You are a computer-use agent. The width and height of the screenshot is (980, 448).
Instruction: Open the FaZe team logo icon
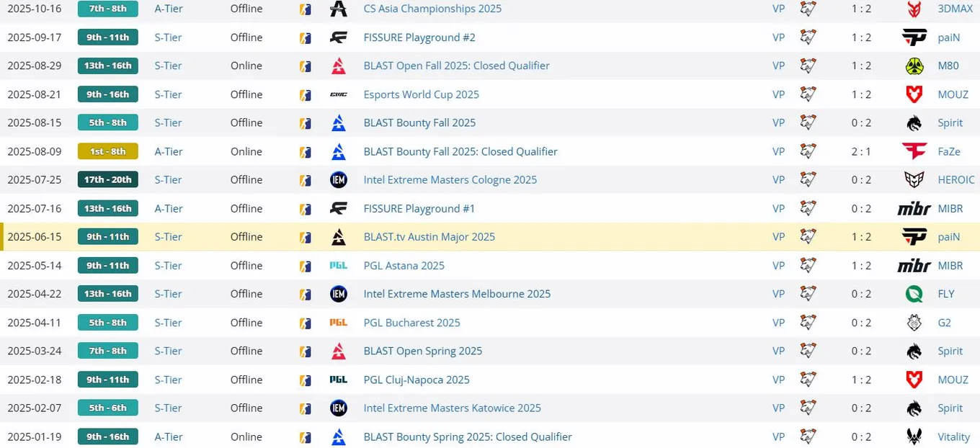914,151
